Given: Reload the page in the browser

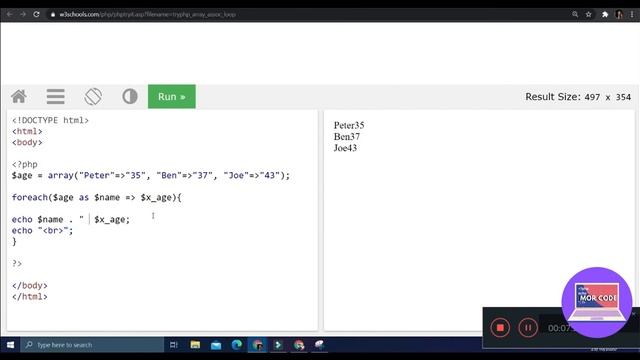Looking at the screenshot, I should pos(36,14).
